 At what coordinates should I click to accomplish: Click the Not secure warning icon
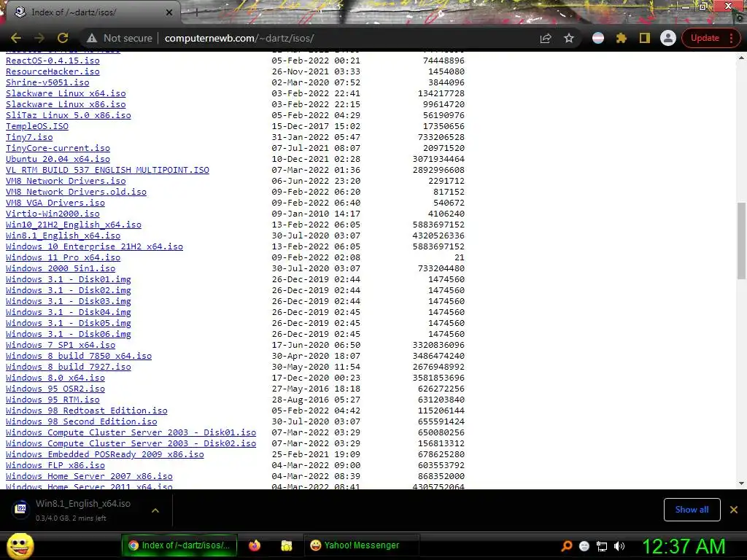(x=92, y=38)
